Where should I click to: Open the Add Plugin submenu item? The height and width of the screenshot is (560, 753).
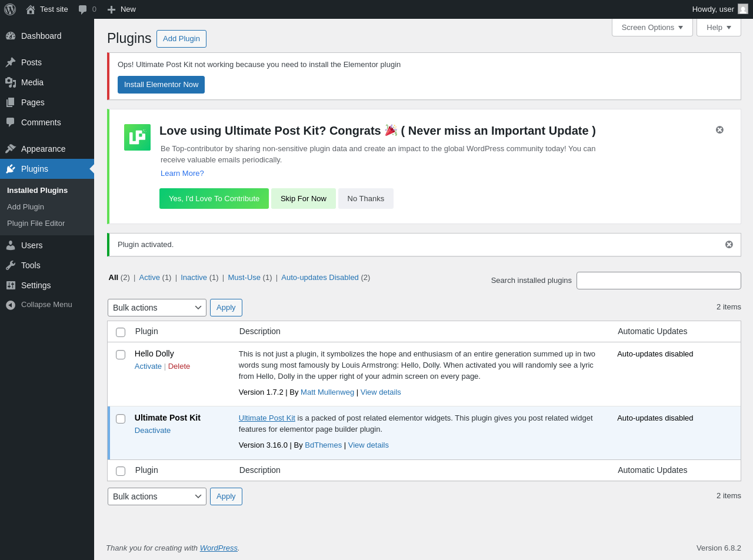click(25, 207)
